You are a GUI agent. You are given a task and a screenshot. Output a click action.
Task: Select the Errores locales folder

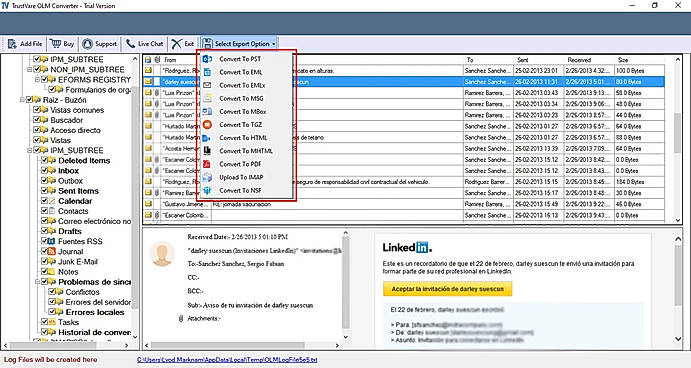point(95,312)
